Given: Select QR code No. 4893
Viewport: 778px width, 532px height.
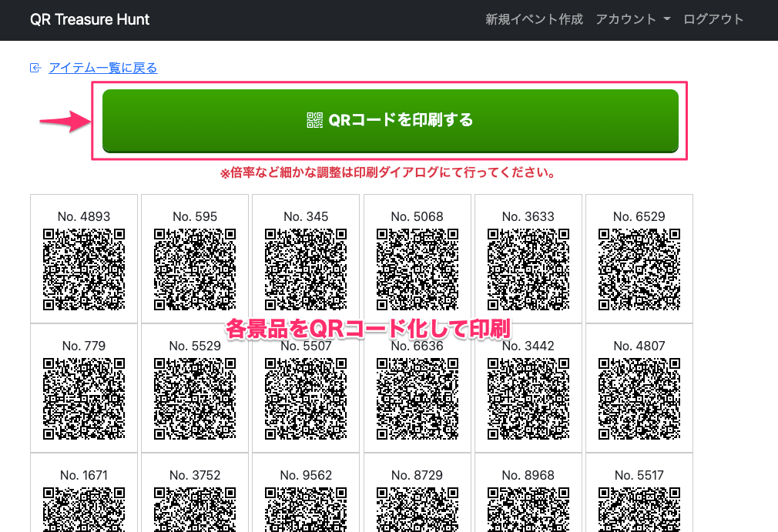Looking at the screenshot, I should point(84,269).
